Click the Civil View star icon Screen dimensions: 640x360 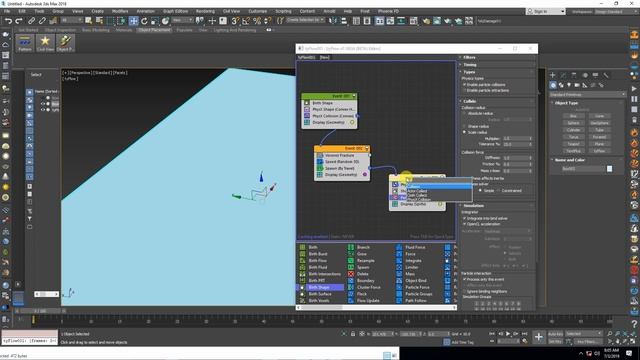coord(45,43)
